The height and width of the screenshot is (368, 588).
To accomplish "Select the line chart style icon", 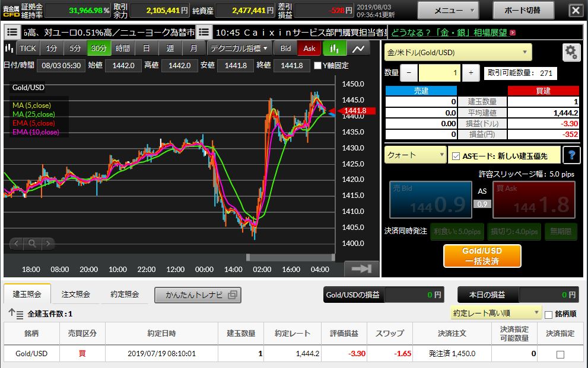I will pyautogui.click(x=358, y=48).
